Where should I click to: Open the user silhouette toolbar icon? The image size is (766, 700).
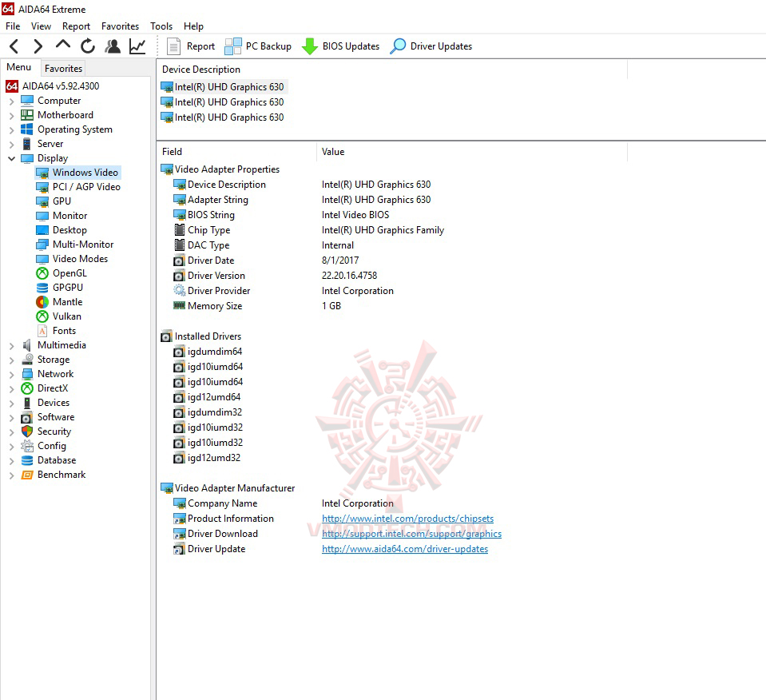point(113,46)
